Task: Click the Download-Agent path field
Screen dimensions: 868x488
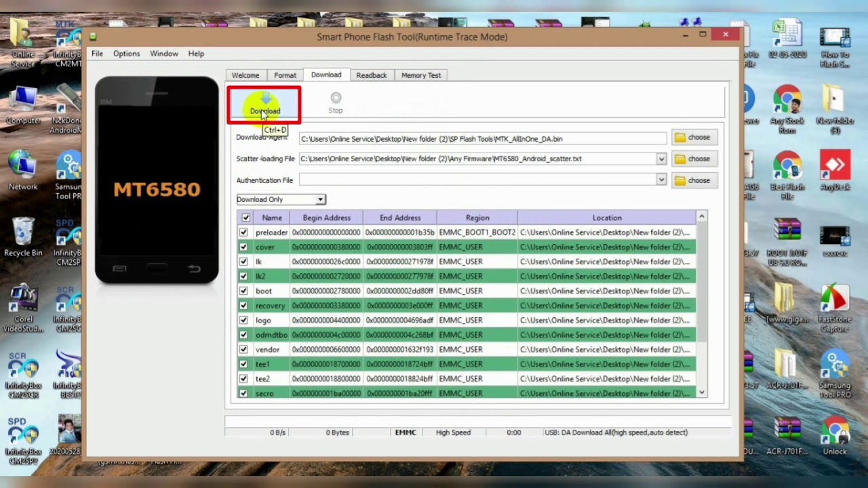Action: click(483, 138)
